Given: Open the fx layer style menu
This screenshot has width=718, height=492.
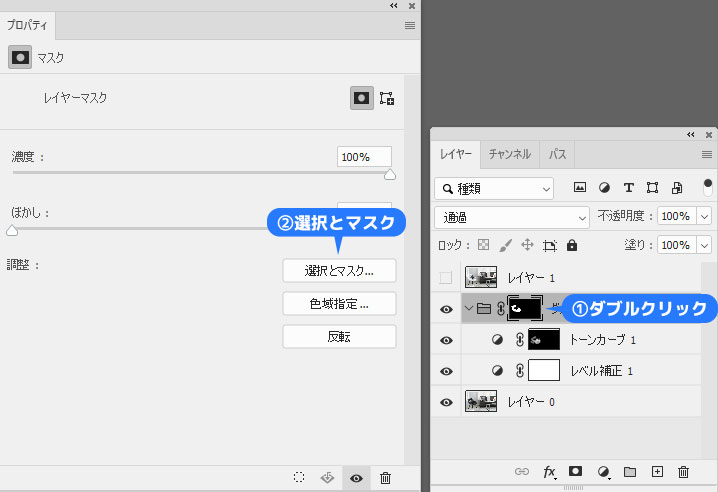Looking at the screenshot, I should (x=549, y=472).
